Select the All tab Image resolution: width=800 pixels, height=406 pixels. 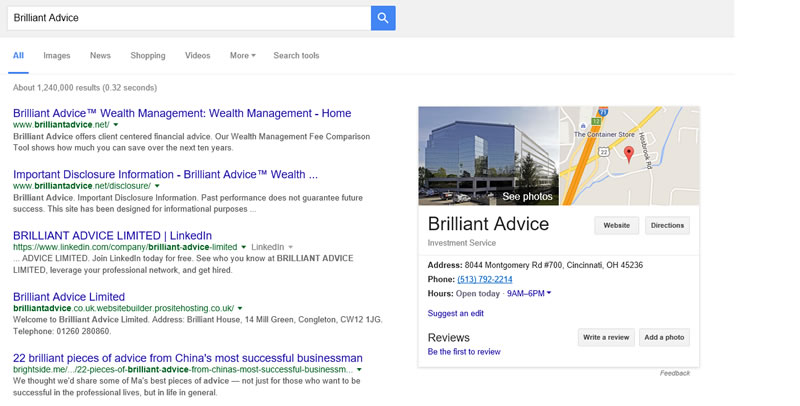tap(18, 56)
